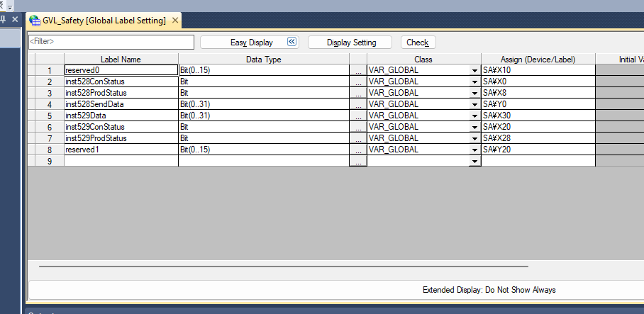Click the SA¥X10 assign cell

tap(538, 70)
